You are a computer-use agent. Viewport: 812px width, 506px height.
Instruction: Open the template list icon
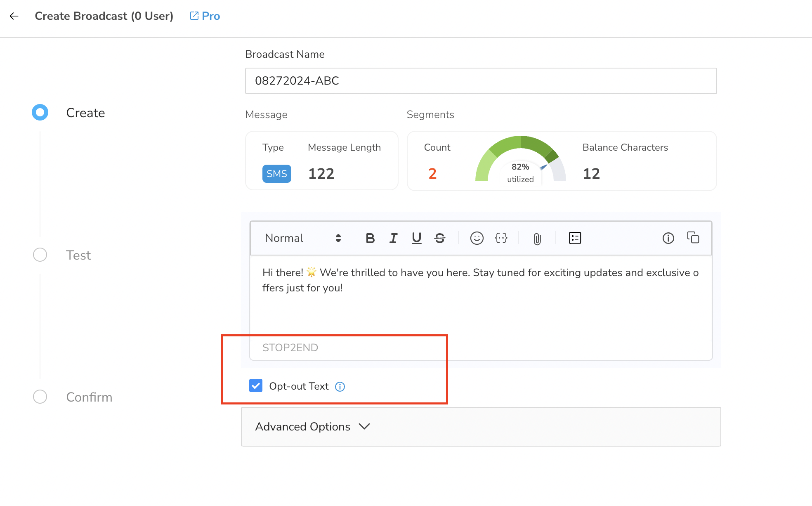575,238
